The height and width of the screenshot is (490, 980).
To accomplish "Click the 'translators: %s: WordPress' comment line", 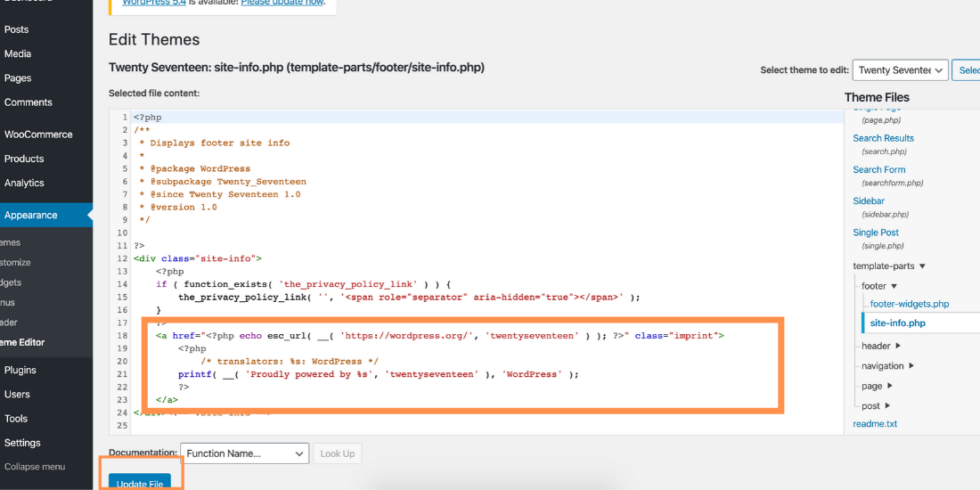I will click(x=290, y=361).
